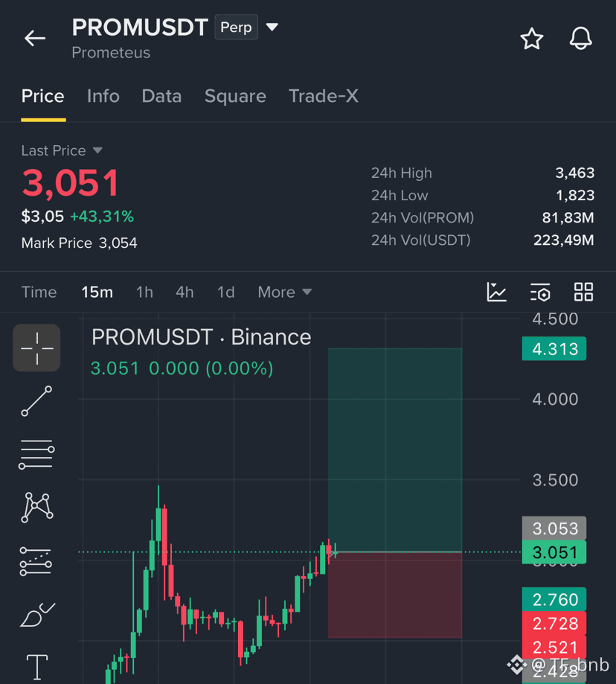Viewport: 616px width, 684px height.
Task: Select the text annotation tool
Action: click(37, 668)
